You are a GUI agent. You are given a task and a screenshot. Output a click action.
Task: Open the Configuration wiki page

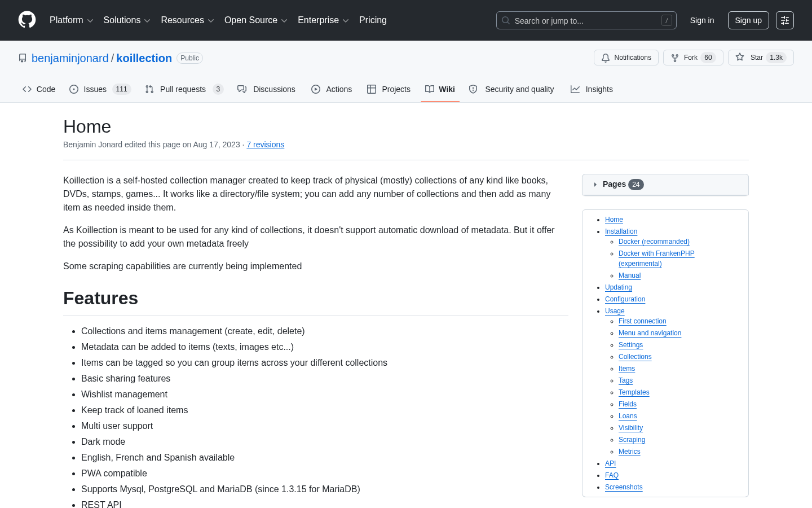tap(625, 299)
